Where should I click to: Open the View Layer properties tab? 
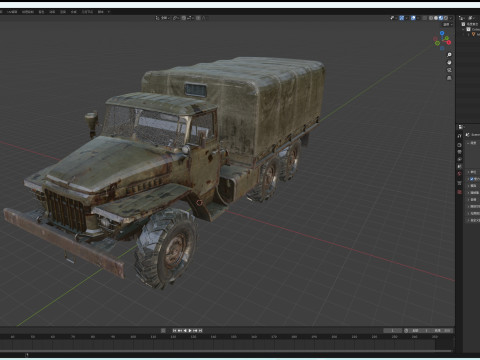pos(459,159)
